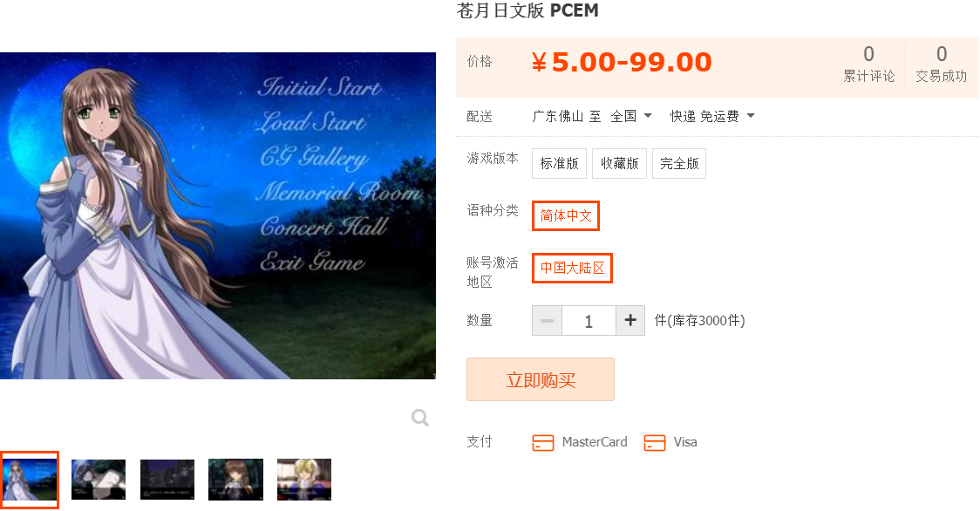Viewport: 980px width, 511px height.
Task: Decrease quantity with the minus button
Action: [547, 320]
